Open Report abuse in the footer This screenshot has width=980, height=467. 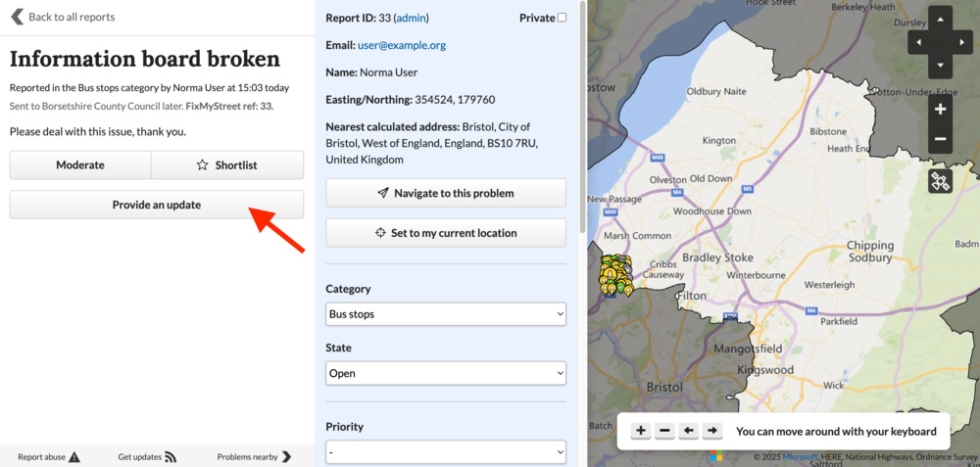pyautogui.click(x=48, y=456)
